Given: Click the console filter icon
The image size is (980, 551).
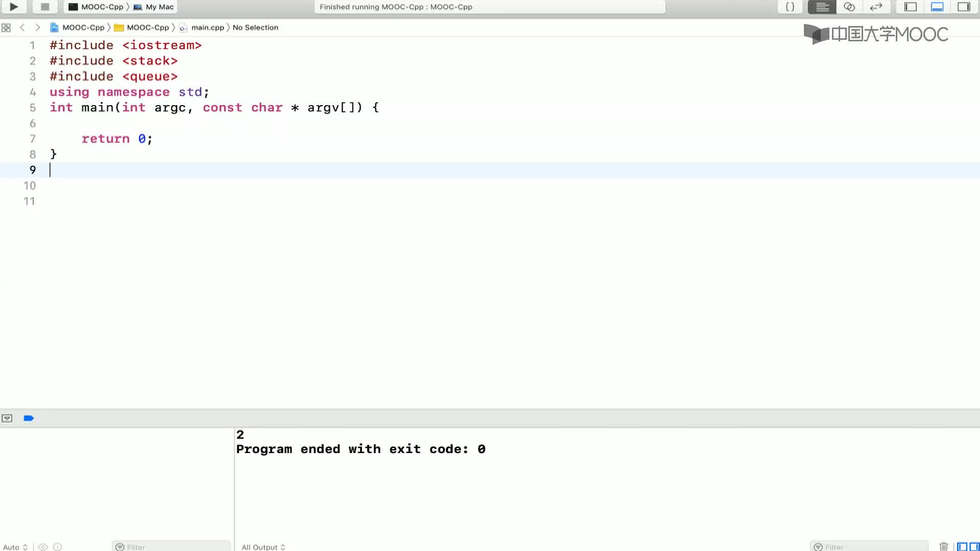Looking at the screenshot, I should click(818, 547).
